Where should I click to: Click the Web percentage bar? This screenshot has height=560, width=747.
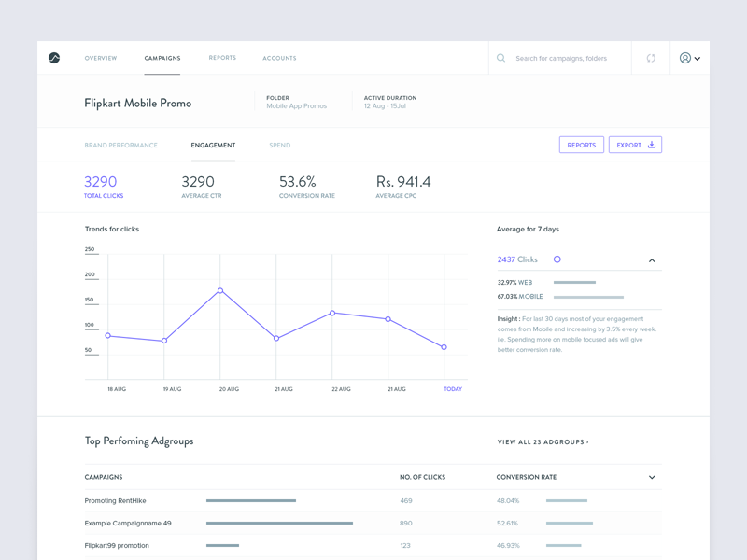tap(574, 283)
